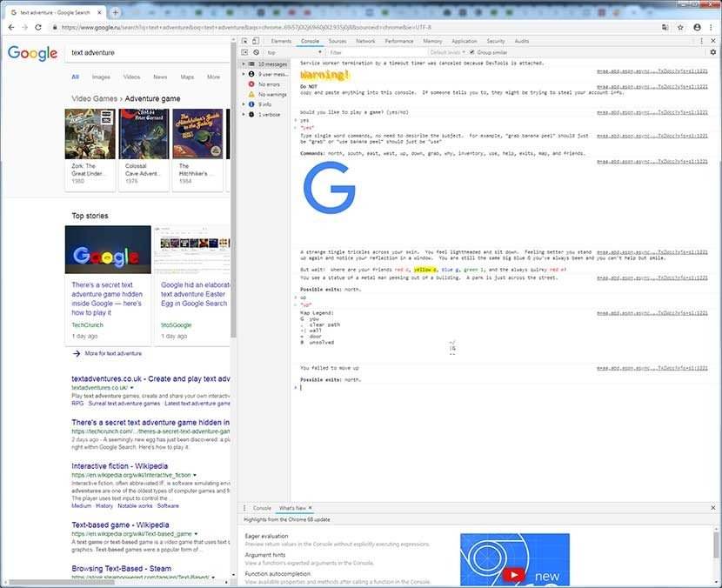Expand the 9 info messages group
722x588 pixels.
pos(265,104)
